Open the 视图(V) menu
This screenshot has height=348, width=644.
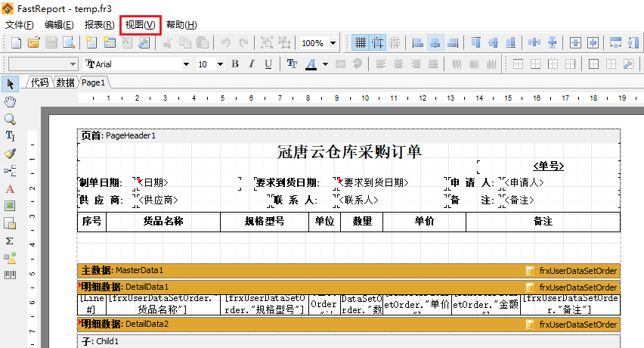(140, 25)
